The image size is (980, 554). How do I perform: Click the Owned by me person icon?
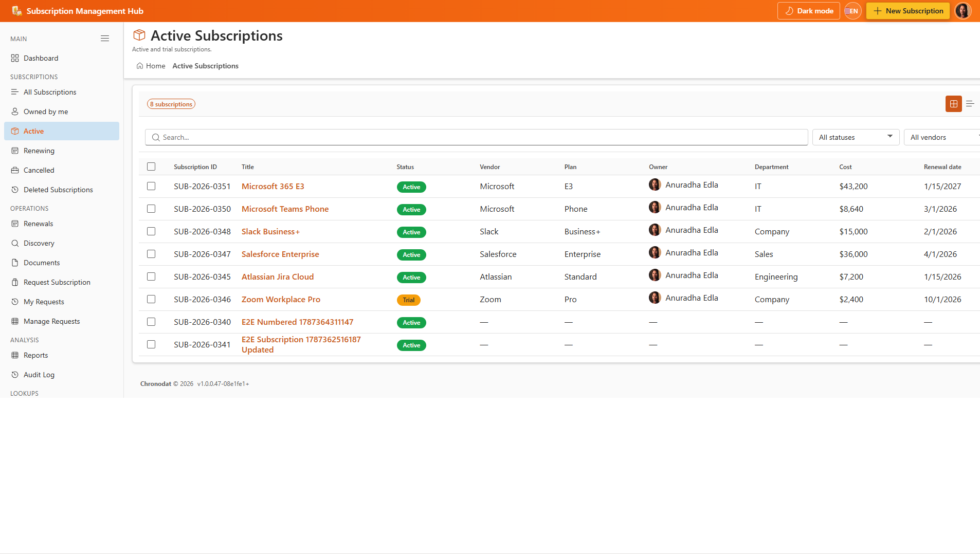[x=15, y=112]
